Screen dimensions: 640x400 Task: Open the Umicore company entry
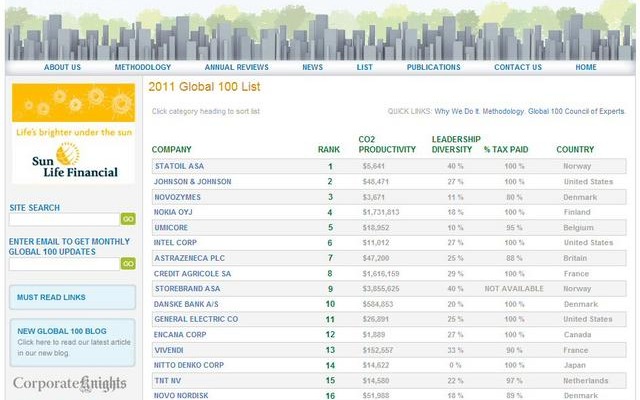[171, 228]
